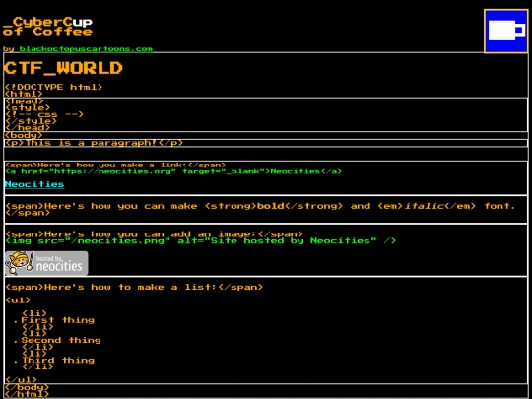
Task: Click the 'Here's how you make a link' text
Action: tap(115, 165)
